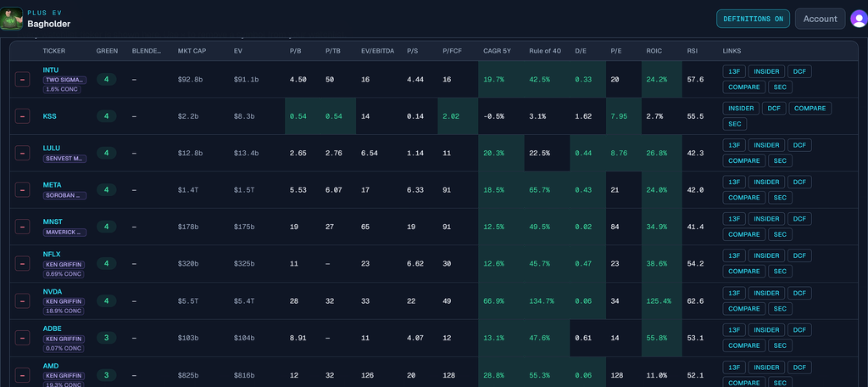
Task: Open the MNST ticker link
Action: 52,222
